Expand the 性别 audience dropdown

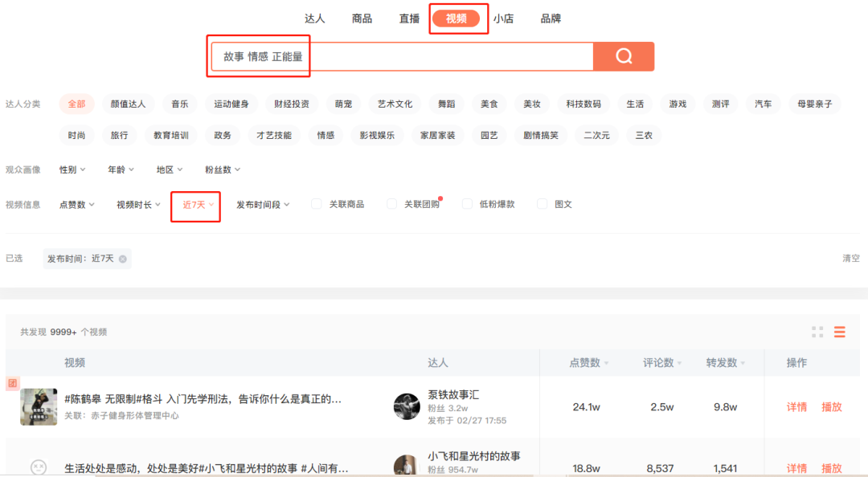coord(72,170)
